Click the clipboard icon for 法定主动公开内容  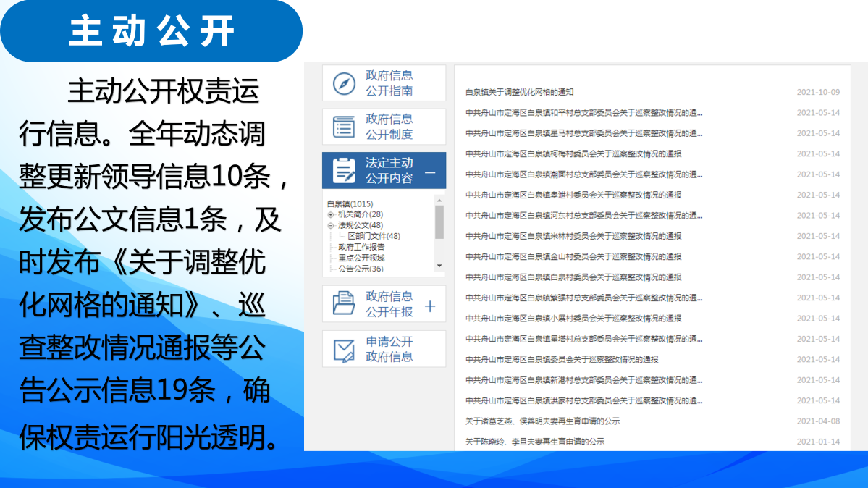344,171
